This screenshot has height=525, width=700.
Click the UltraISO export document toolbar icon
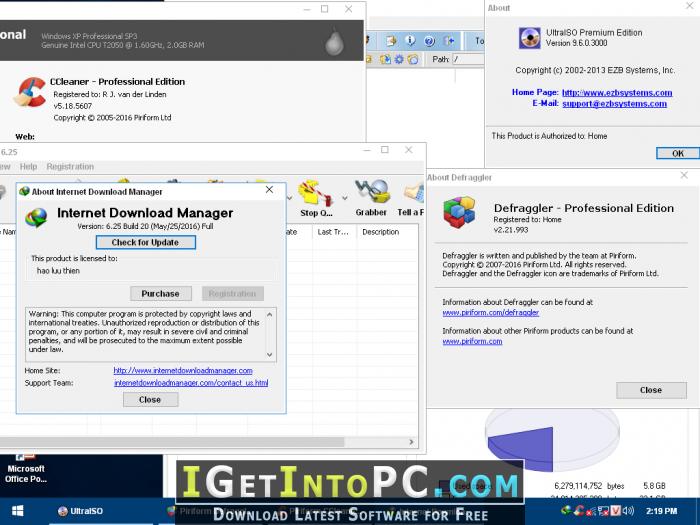click(391, 41)
